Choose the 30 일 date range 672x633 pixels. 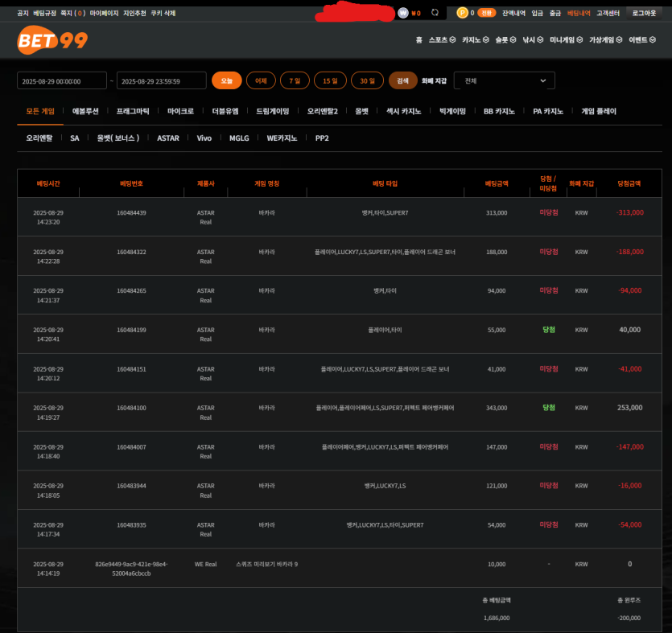point(367,80)
